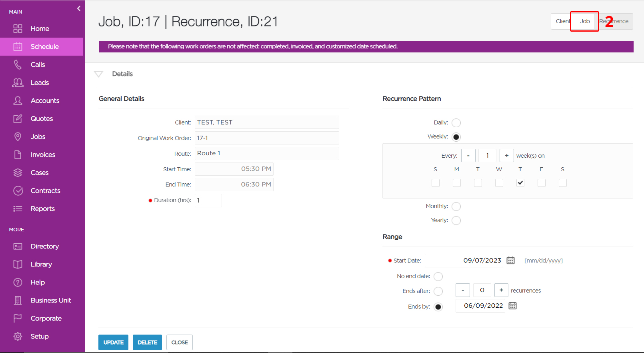644x353 pixels.
Task: Open the Setup gear icon
Action: 18,336
